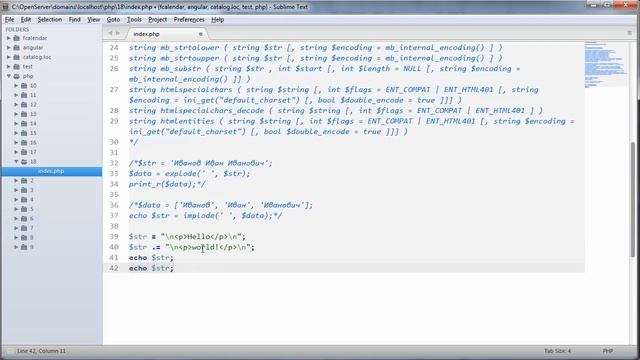Image resolution: width=640 pixels, height=360 pixels.
Task: Open the View menu
Action: 93,20
